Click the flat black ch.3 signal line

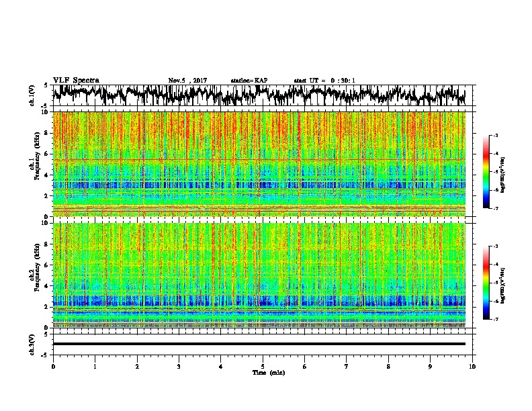259,344
